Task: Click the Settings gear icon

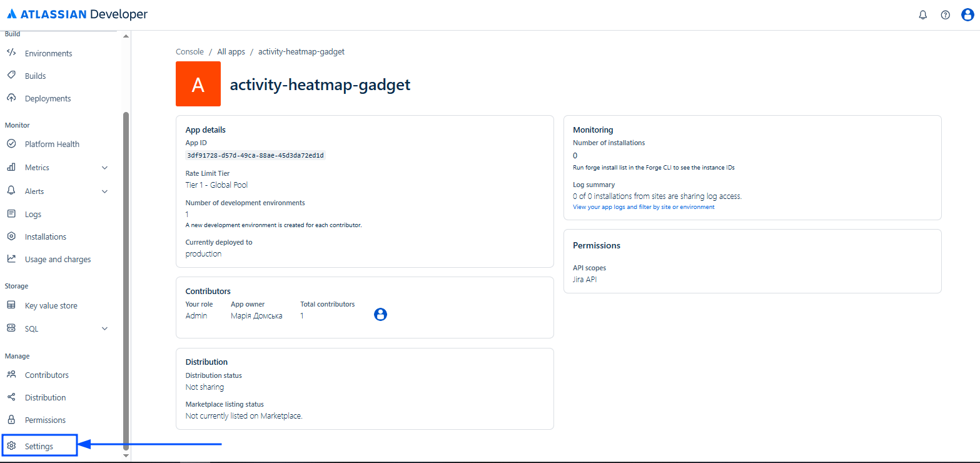Action: click(11, 446)
